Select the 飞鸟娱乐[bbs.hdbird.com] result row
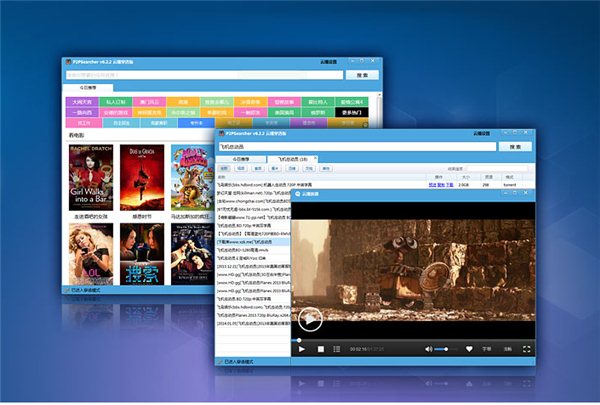The image size is (600, 405). point(321,185)
